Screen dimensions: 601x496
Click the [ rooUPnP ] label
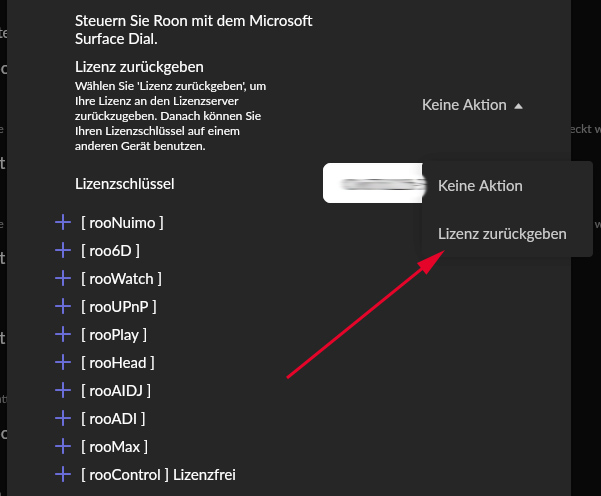point(119,306)
